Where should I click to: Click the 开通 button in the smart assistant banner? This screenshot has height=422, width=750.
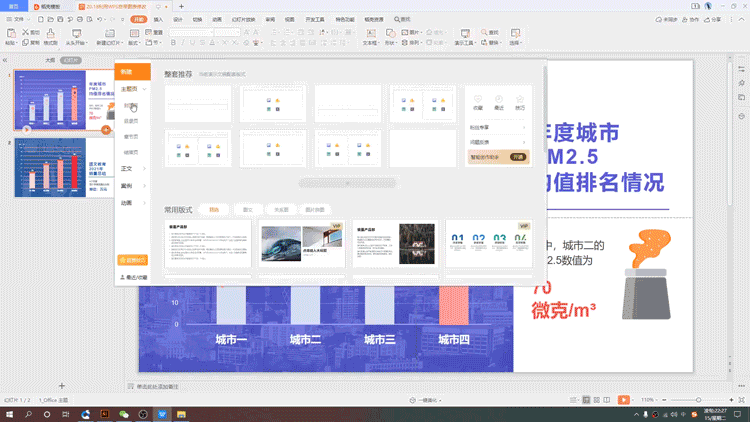(x=518, y=157)
